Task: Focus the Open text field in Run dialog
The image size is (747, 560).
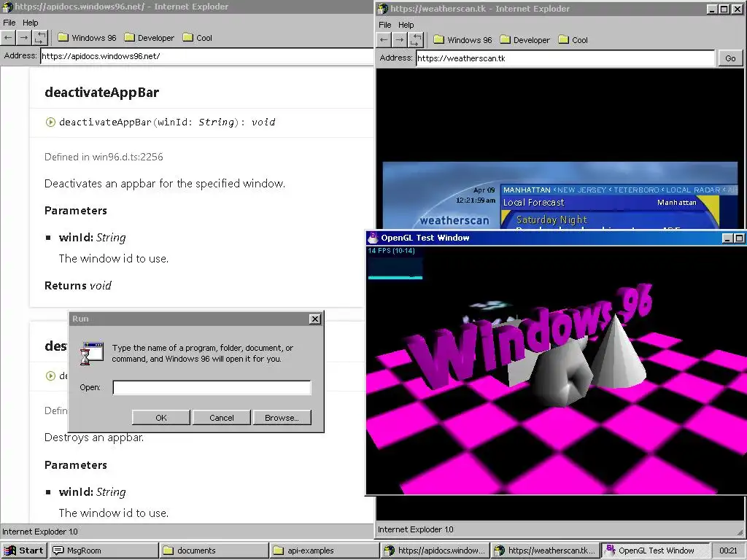Action: coord(212,387)
